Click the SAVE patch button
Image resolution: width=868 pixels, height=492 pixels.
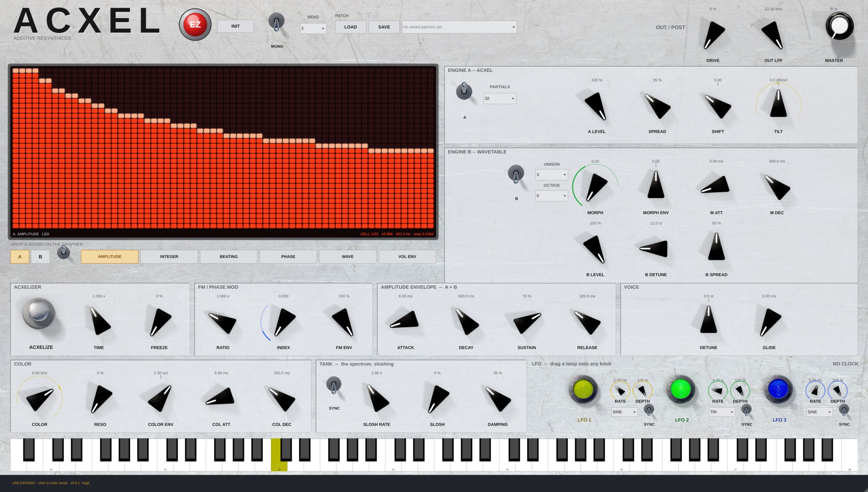[384, 27]
